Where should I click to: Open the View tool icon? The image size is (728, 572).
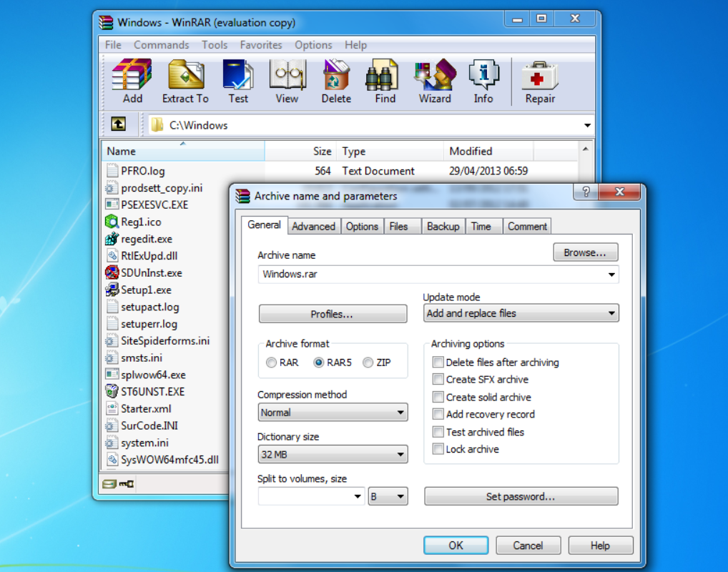pos(287,75)
